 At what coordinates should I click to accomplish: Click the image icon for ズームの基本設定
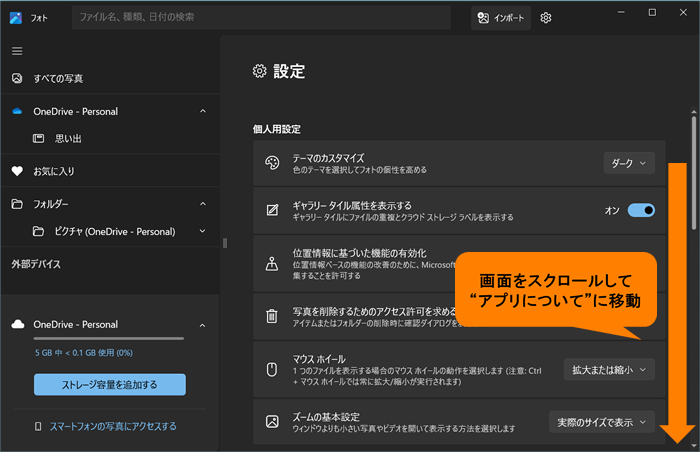point(272,421)
